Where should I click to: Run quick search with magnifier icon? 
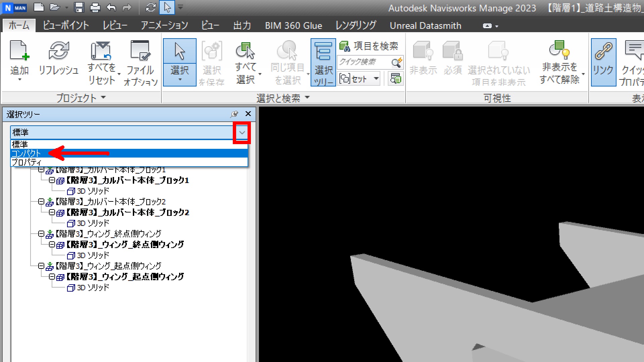[396, 62]
